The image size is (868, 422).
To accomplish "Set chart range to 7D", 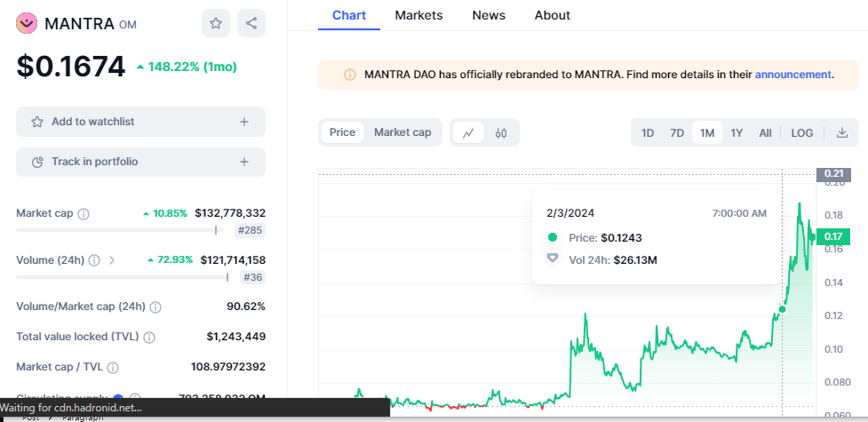I will pyautogui.click(x=676, y=133).
